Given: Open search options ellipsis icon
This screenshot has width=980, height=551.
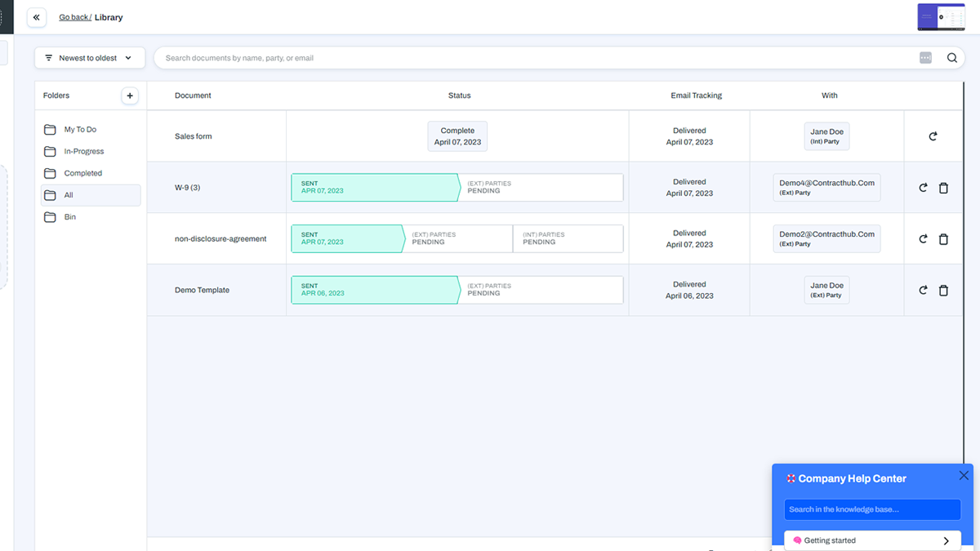Looking at the screenshot, I should point(925,58).
